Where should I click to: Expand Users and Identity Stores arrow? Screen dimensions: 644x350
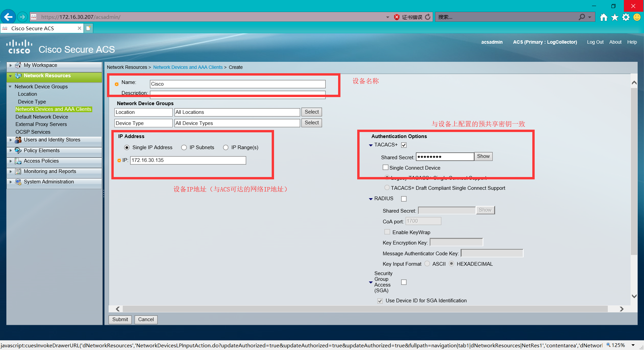11,140
